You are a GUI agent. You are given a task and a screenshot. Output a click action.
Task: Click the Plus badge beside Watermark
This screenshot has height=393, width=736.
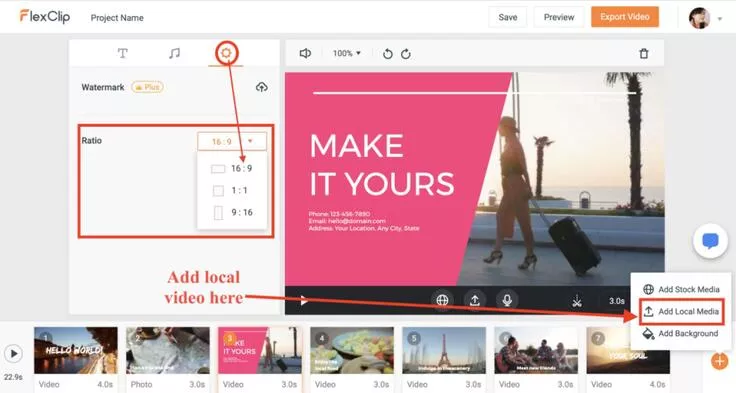[147, 87]
